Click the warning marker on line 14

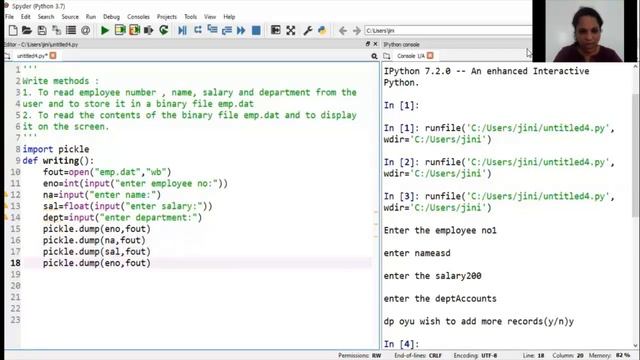tap(6, 218)
